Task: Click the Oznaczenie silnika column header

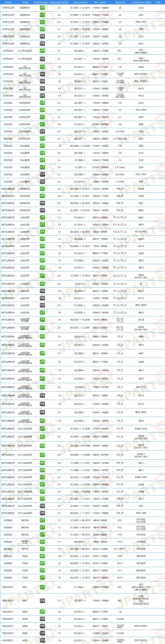Action: (141, 2)
